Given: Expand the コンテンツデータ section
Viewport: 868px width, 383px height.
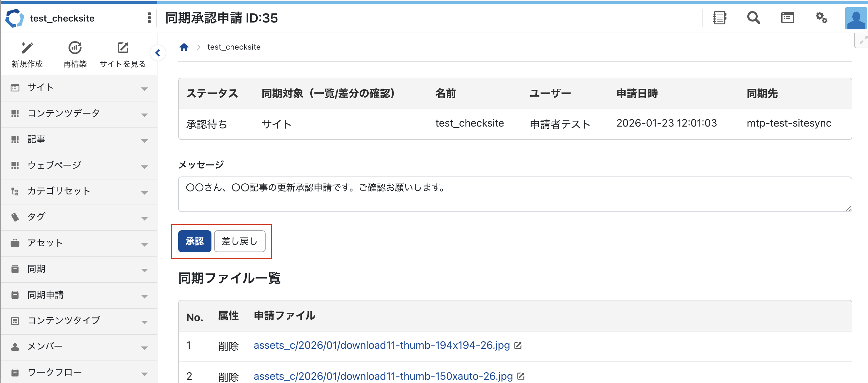Looking at the screenshot, I should [x=145, y=115].
